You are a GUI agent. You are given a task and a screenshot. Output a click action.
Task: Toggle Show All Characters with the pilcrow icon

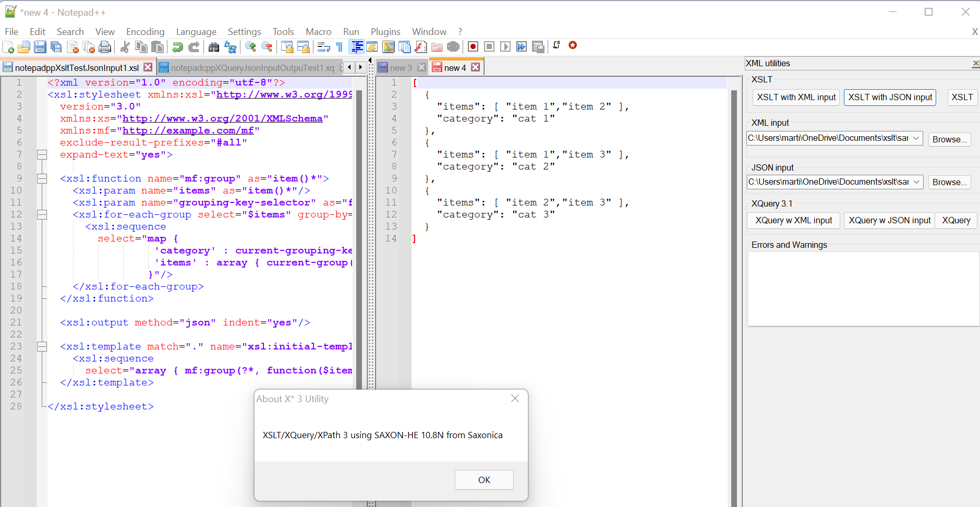[339, 47]
